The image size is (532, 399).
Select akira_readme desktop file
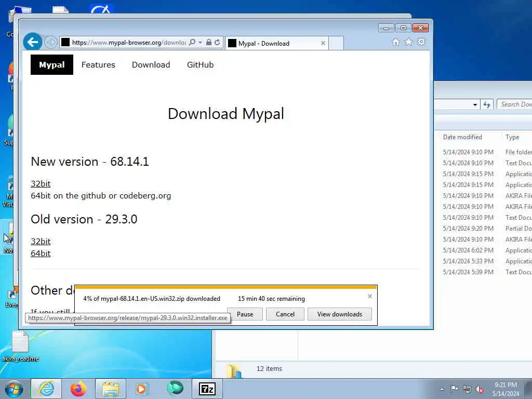click(x=20, y=346)
